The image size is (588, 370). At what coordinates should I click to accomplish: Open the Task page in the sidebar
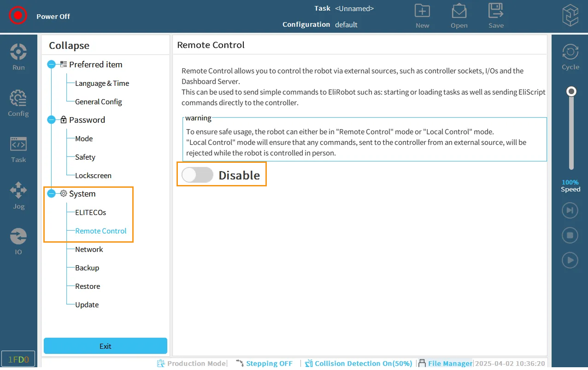18,149
